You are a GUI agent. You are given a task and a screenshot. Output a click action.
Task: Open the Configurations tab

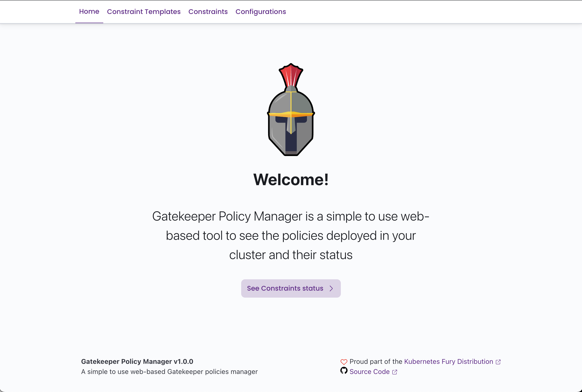[x=261, y=12]
